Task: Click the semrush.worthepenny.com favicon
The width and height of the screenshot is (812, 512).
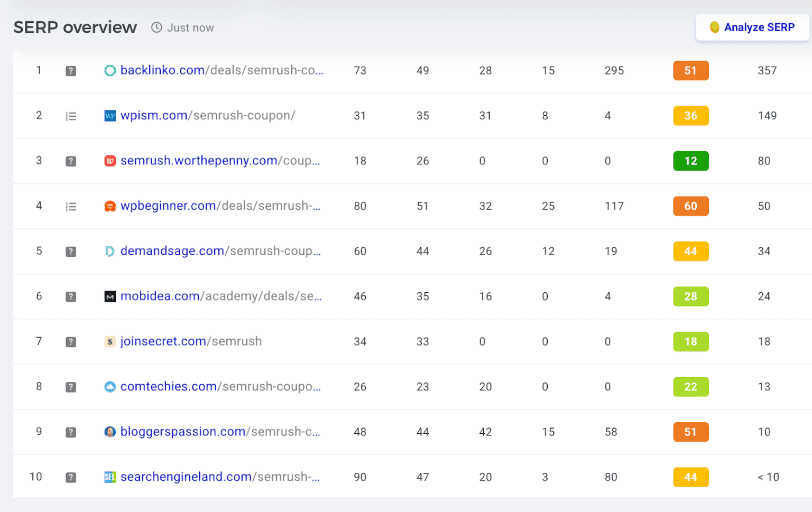Action: pos(110,161)
